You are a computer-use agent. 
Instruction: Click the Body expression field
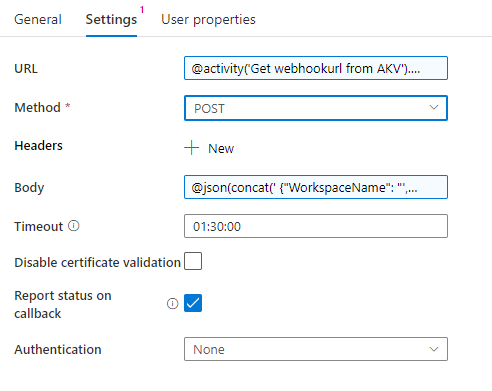pos(316,187)
